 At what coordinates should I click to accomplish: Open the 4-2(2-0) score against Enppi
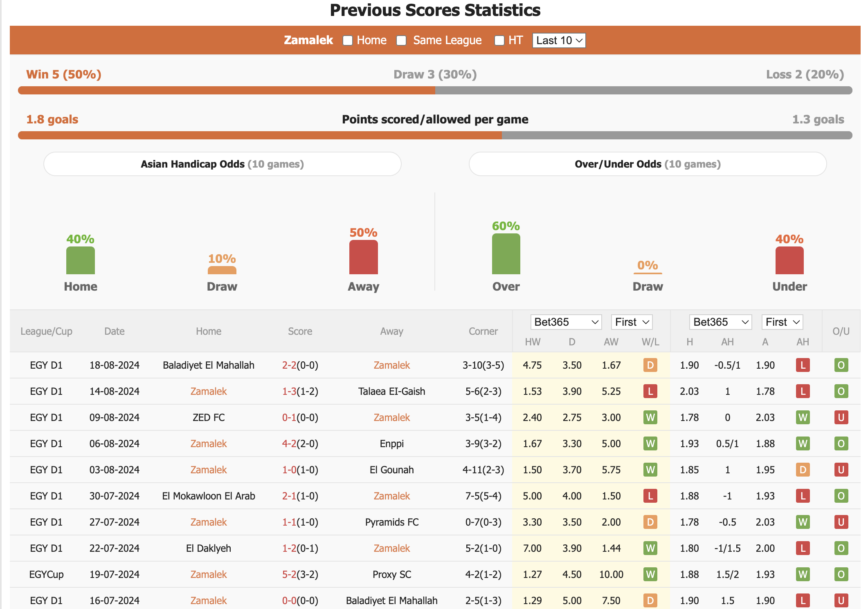tap(300, 443)
